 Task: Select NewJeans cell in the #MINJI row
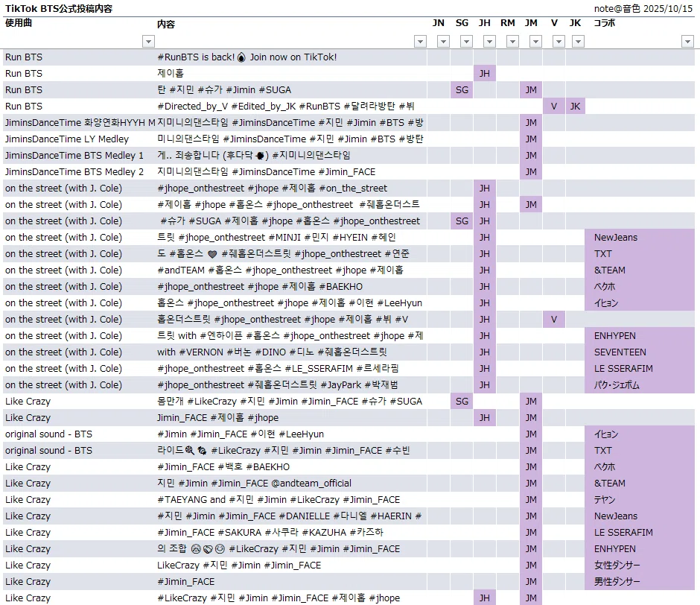pos(640,238)
